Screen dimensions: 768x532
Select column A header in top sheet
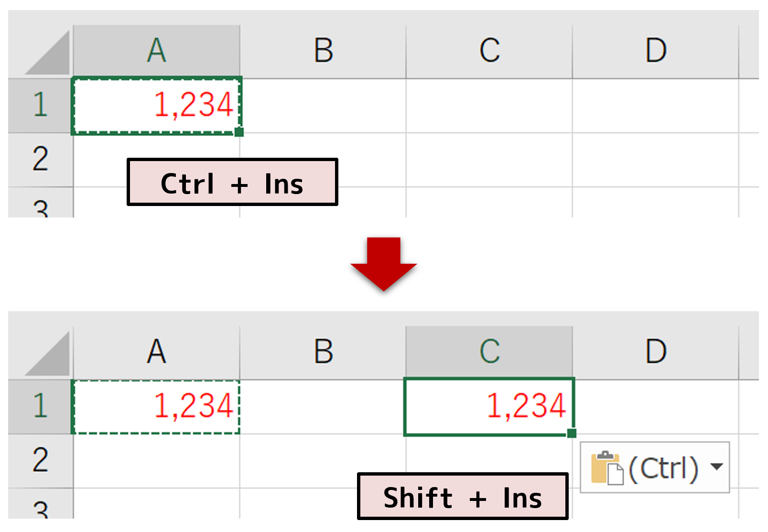156,51
